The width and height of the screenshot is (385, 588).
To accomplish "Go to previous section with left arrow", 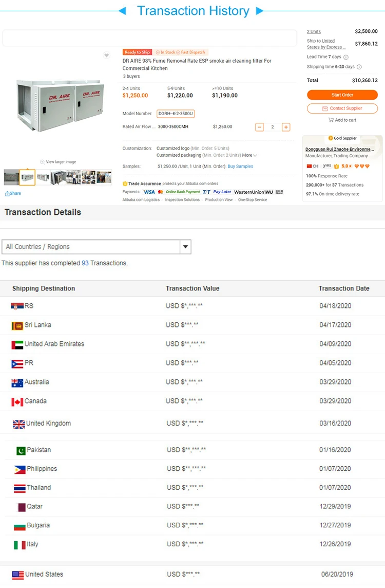I will (x=122, y=10).
